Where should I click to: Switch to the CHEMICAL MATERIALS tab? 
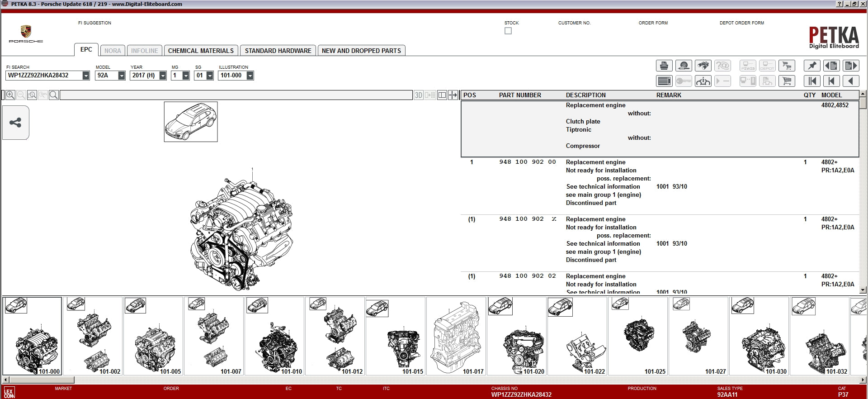[x=201, y=51]
